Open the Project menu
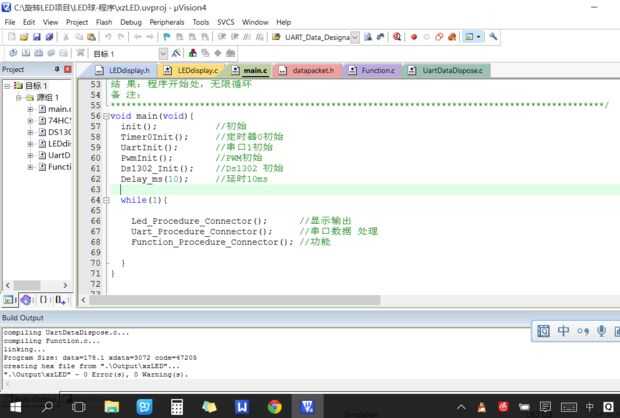 pyautogui.click(x=77, y=22)
